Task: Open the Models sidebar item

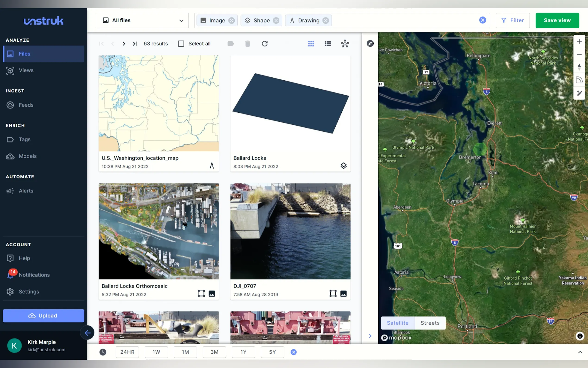Action: (28, 156)
